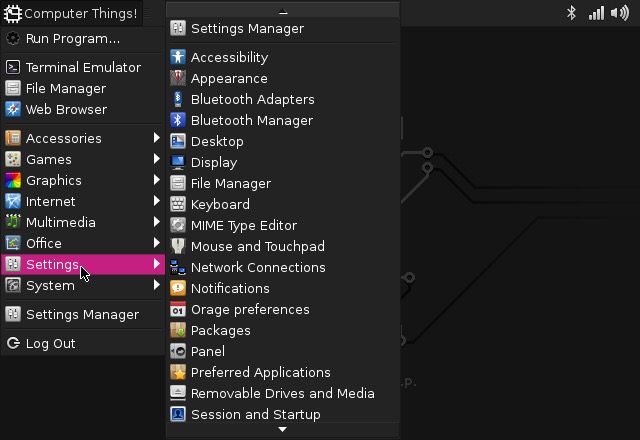Select Network Connections menu entry
This screenshot has width=640, height=440.
coord(258,267)
